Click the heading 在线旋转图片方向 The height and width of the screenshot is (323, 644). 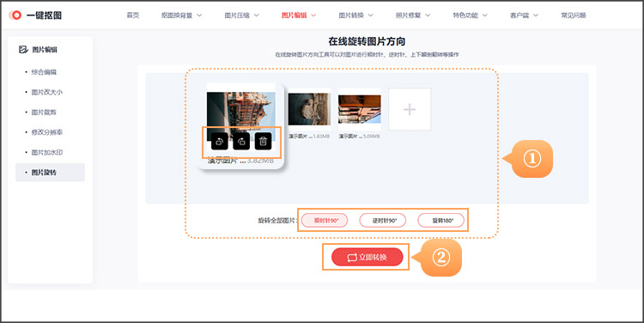point(367,41)
